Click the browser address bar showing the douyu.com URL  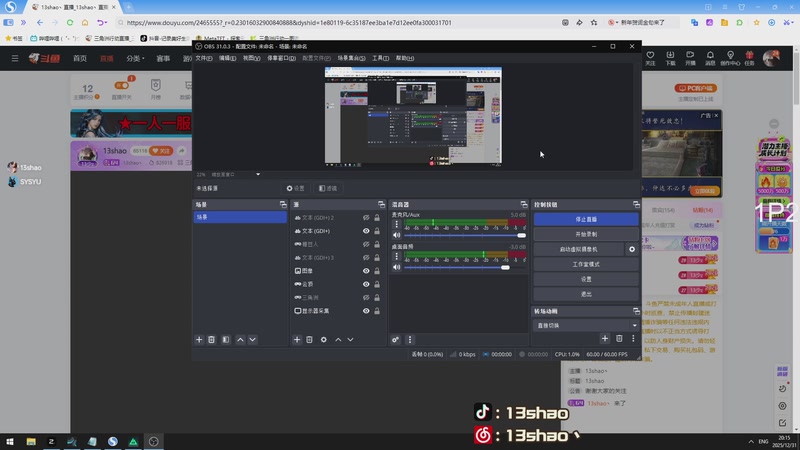pos(337,22)
